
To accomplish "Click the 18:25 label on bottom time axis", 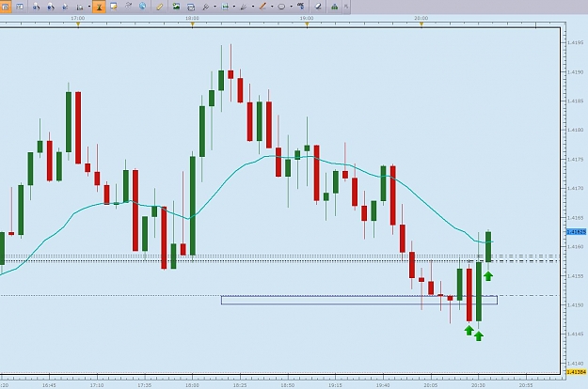I will point(240,385).
